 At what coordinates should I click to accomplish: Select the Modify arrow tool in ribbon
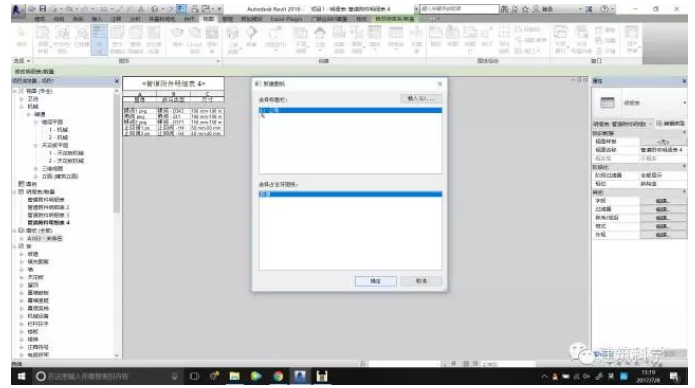[x=21, y=36]
